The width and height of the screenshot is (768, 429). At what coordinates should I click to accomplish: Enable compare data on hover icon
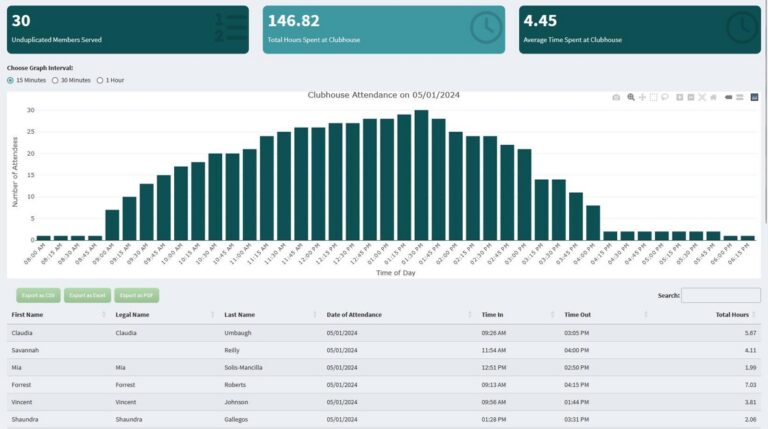pos(740,97)
